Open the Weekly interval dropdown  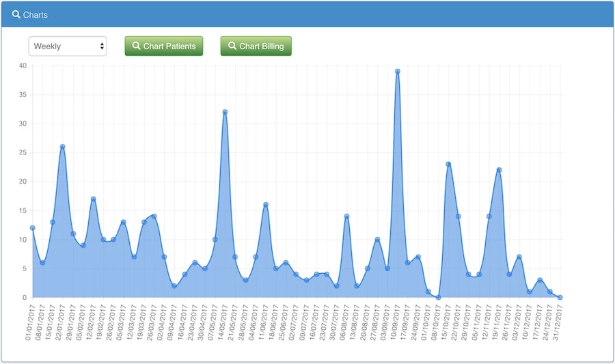pyautogui.click(x=67, y=46)
